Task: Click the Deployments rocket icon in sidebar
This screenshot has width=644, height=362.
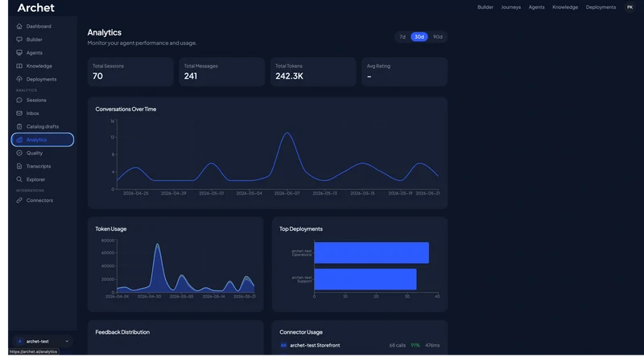Action: coord(19,79)
